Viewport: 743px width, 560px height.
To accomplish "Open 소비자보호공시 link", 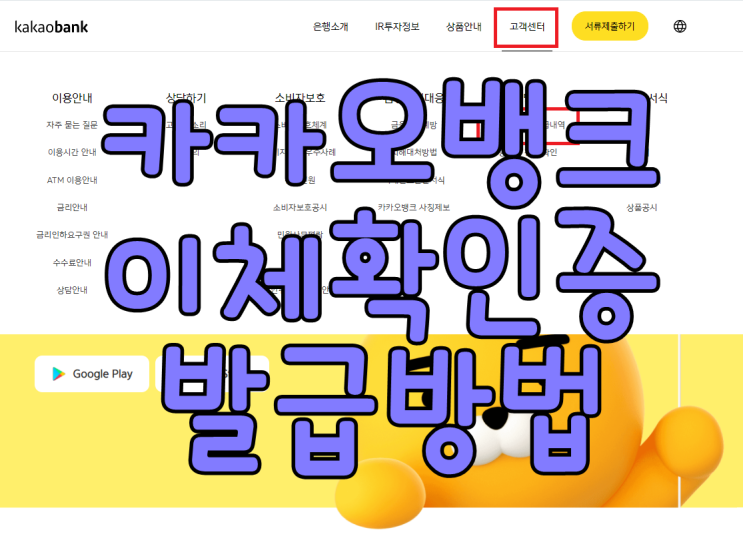I will [299, 208].
